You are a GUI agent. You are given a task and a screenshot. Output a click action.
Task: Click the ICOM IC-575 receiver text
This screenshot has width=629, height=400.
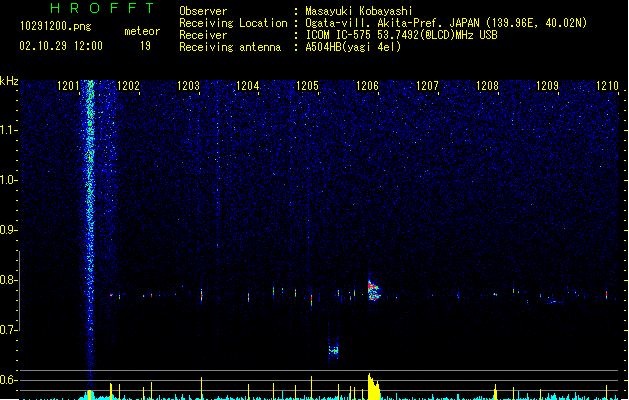point(401,35)
